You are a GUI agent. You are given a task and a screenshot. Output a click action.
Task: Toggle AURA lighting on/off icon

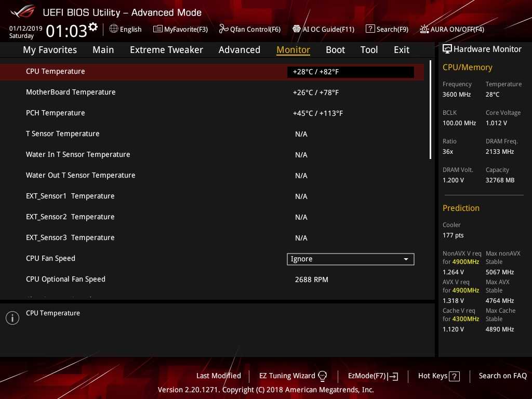point(424,29)
